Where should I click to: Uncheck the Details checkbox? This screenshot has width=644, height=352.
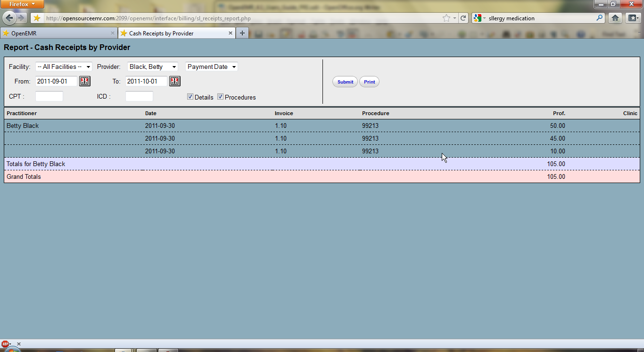coord(190,97)
